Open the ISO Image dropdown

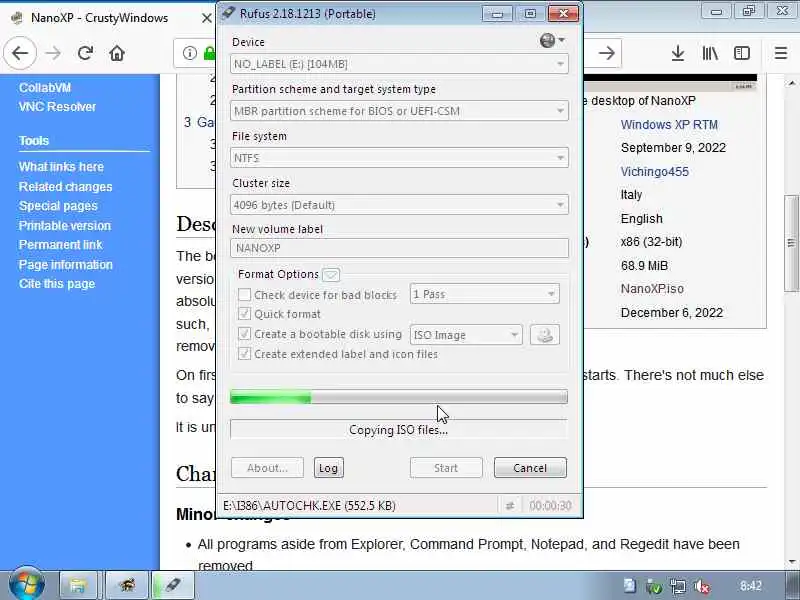(466, 335)
